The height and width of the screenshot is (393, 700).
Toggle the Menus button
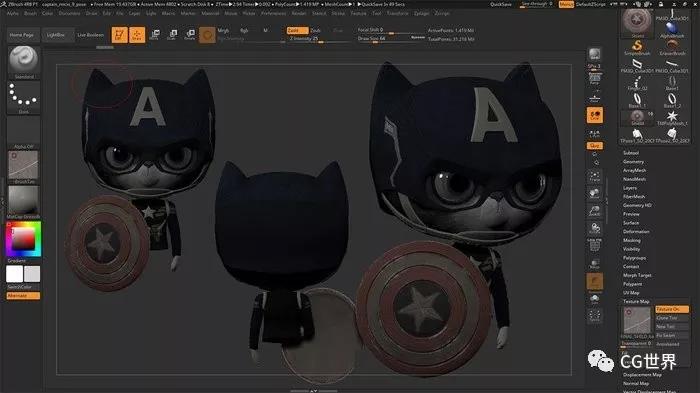(x=566, y=4)
